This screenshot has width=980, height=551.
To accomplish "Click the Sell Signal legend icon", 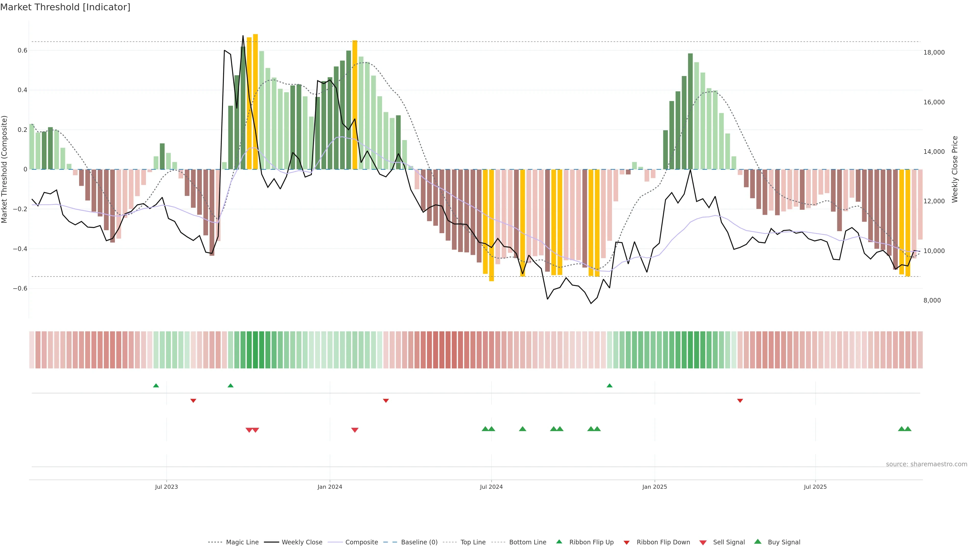I will (x=703, y=543).
